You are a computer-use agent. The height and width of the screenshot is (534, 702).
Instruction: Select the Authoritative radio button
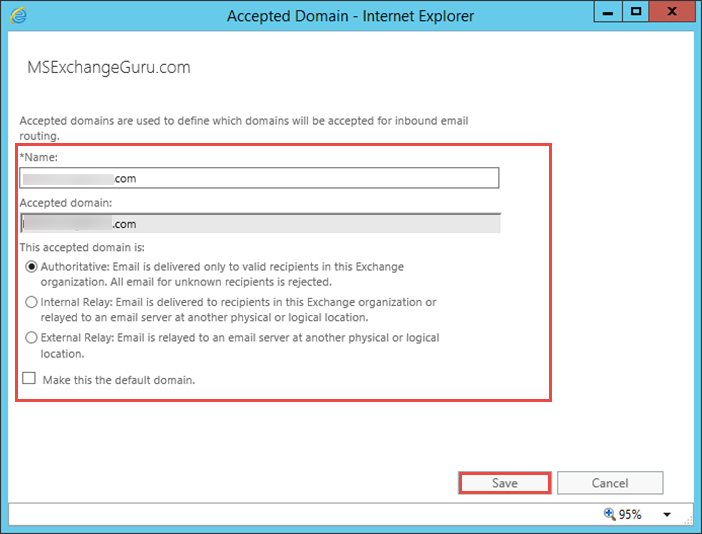coord(32,267)
